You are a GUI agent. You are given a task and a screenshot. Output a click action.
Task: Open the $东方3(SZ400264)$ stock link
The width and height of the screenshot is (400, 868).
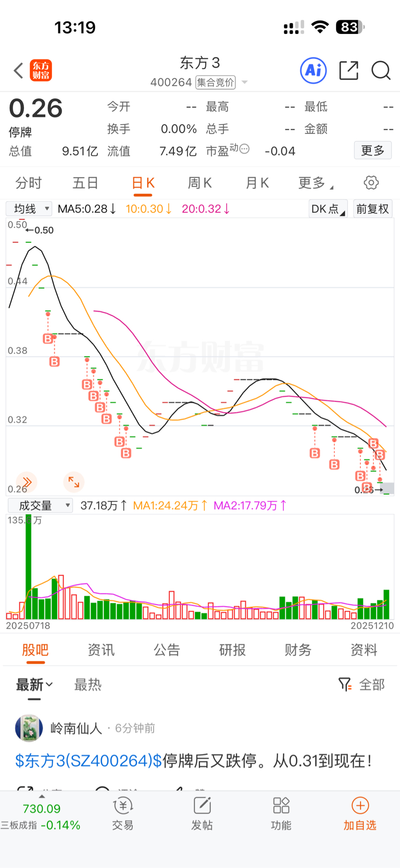[89, 761]
